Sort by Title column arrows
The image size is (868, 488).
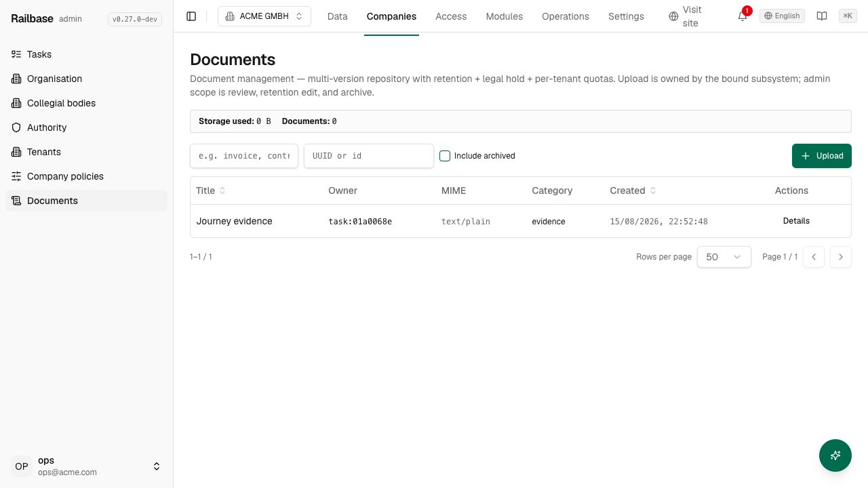coord(222,190)
